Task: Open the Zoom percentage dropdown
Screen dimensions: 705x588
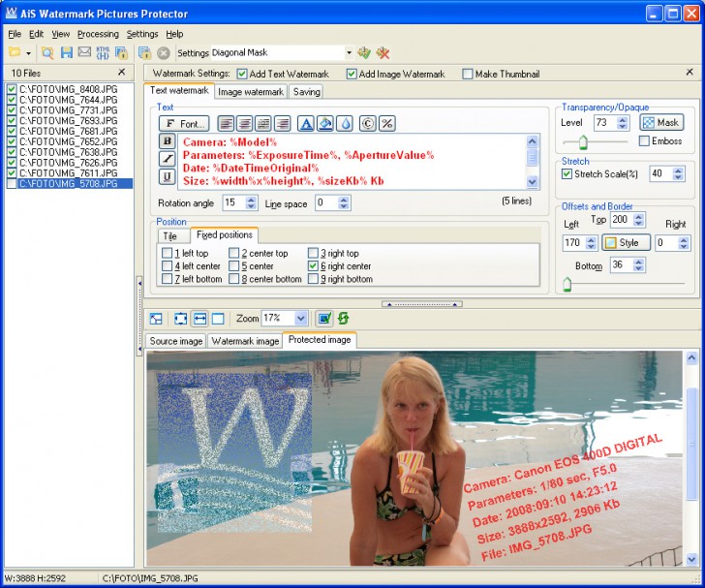Action: tap(301, 319)
